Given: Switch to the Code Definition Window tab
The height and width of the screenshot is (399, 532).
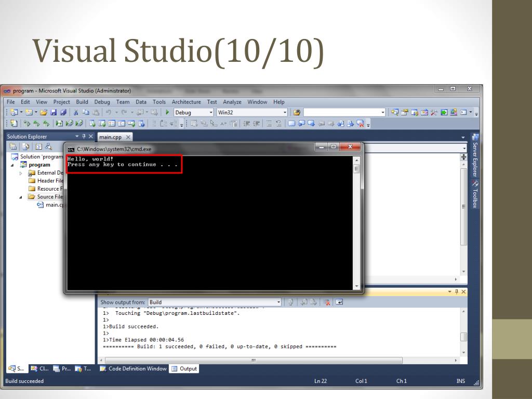Looking at the screenshot, I should point(134,368).
